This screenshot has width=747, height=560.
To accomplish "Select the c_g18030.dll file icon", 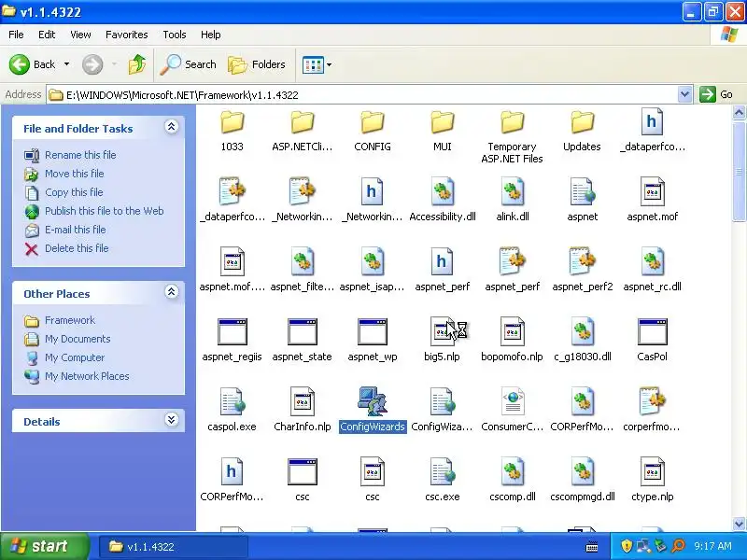I will 582,331.
